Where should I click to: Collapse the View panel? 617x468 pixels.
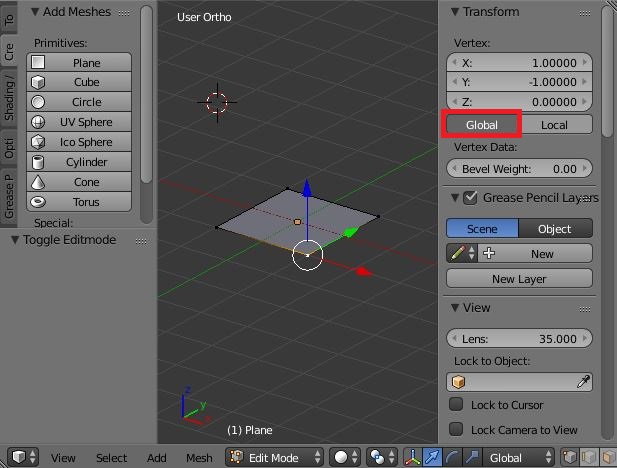pyautogui.click(x=455, y=307)
